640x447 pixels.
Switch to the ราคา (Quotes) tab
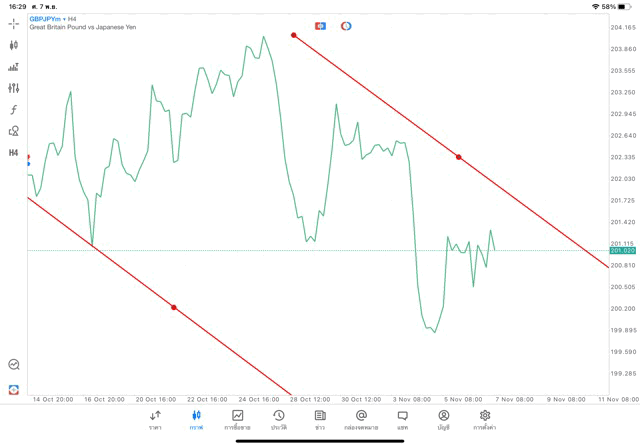click(x=155, y=419)
